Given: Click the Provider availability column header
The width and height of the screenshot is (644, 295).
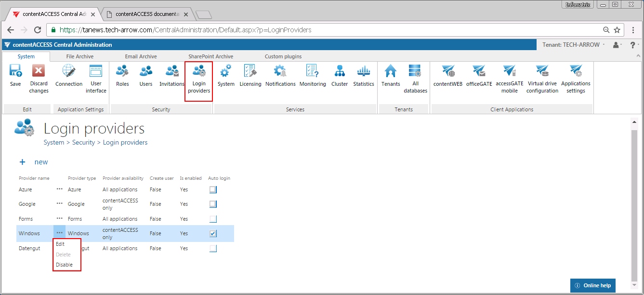Looking at the screenshot, I should click(123, 178).
